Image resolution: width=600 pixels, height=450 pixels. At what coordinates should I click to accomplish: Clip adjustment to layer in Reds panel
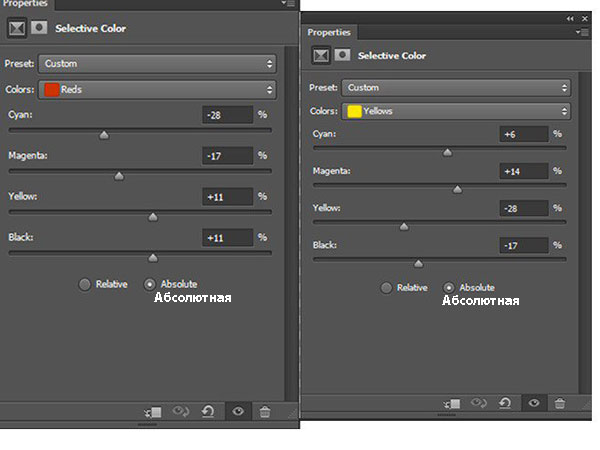coord(153,412)
